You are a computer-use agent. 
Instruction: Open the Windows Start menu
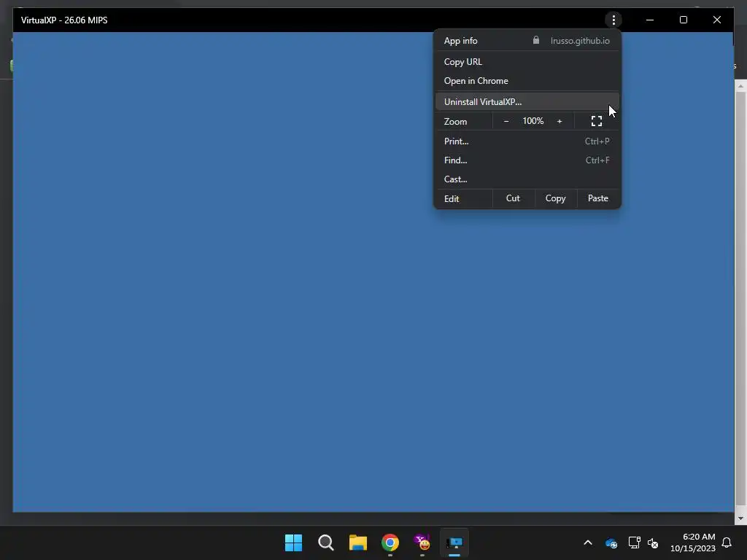click(x=293, y=542)
